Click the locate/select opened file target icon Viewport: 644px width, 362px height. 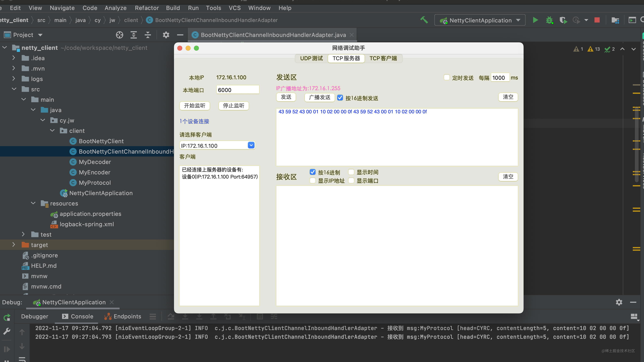tap(120, 35)
